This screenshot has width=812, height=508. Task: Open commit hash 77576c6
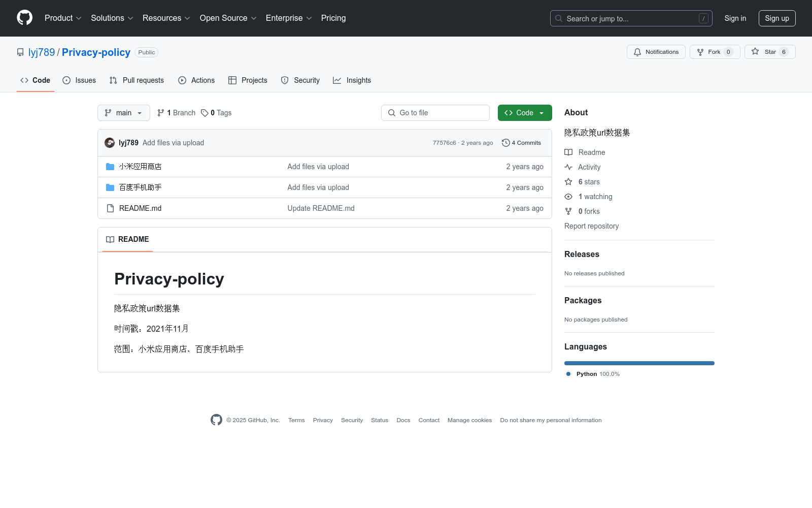445,143
